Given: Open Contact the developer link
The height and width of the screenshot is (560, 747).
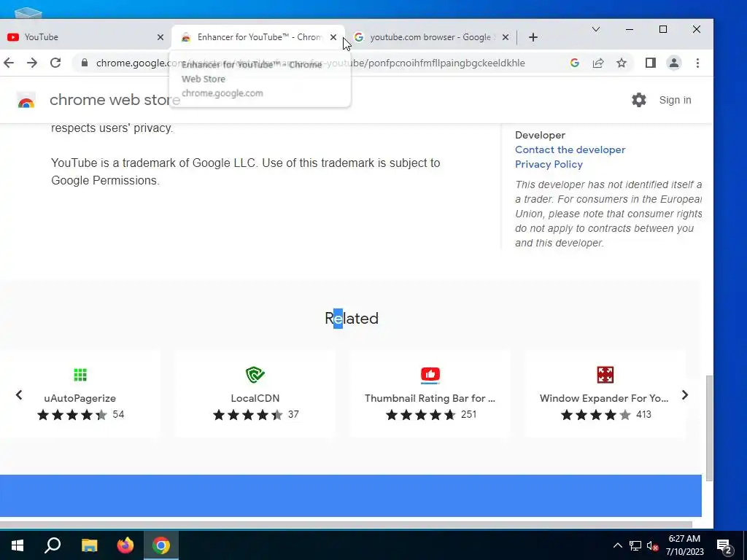Looking at the screenshot, I should click(570, 149).
